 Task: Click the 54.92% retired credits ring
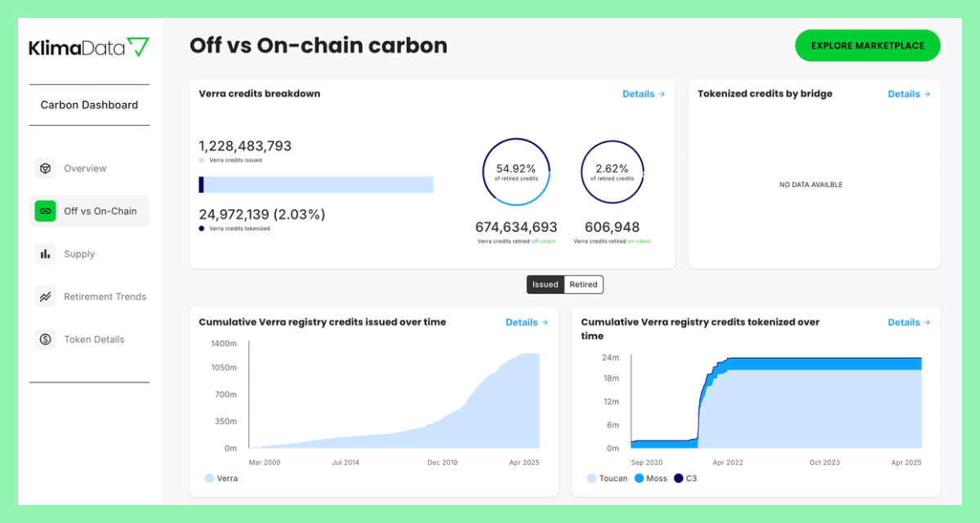coord(516,172)
